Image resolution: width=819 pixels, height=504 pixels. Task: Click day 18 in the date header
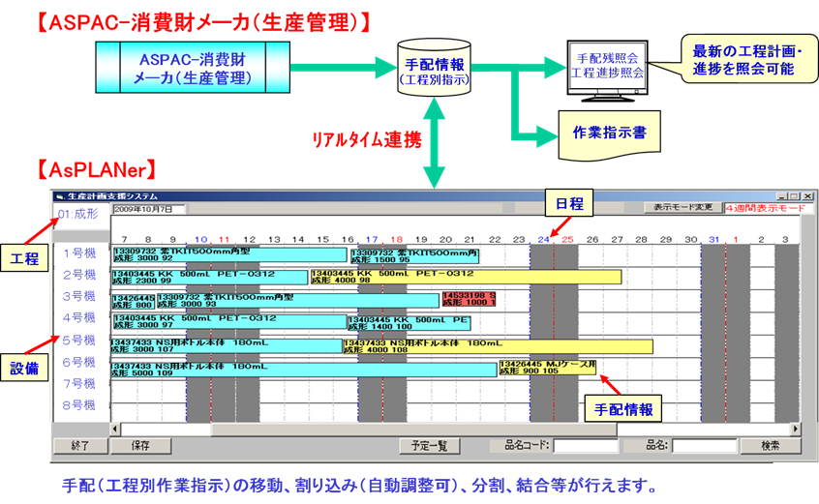tap(397, 240)
